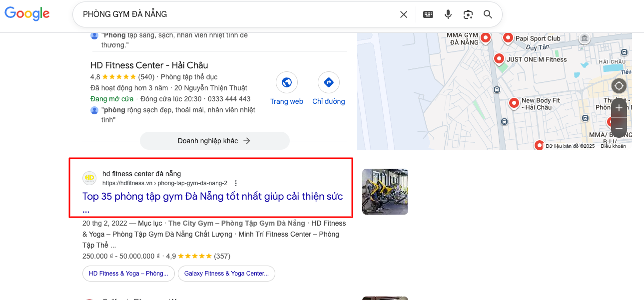Center map on my location
The image size is (644, 300).
click(619, 86)
